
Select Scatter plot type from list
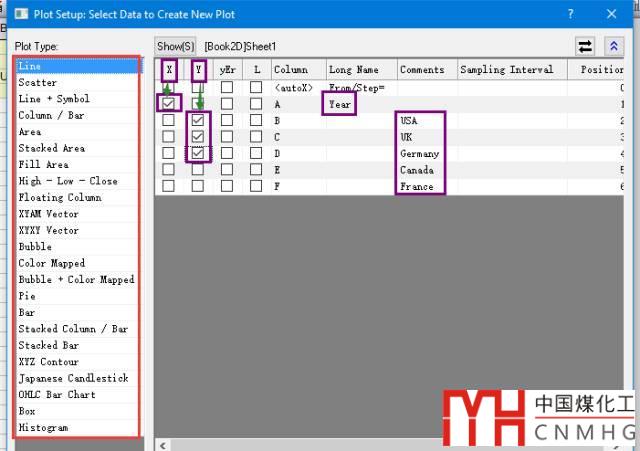pyautogui.click(x=38, y=82)
